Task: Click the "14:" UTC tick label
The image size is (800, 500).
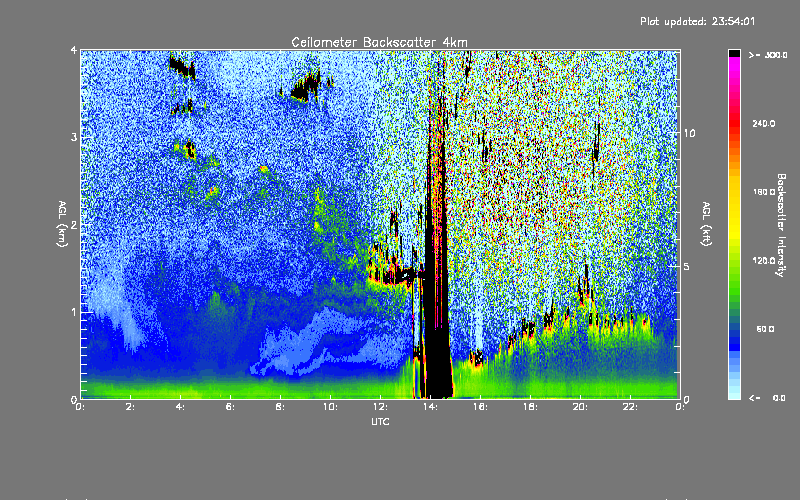Action: point(431,407)
